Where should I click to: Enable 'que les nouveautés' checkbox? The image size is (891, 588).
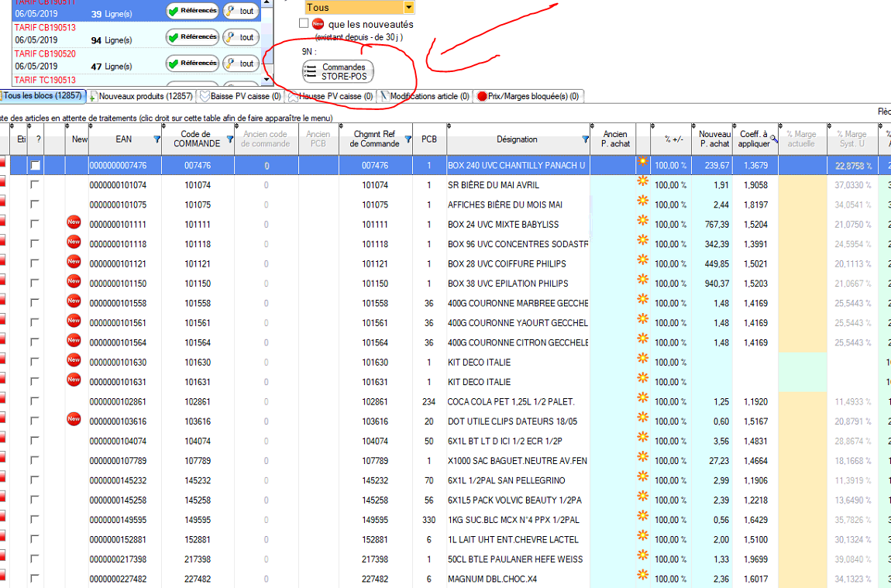tap(304, 24)
